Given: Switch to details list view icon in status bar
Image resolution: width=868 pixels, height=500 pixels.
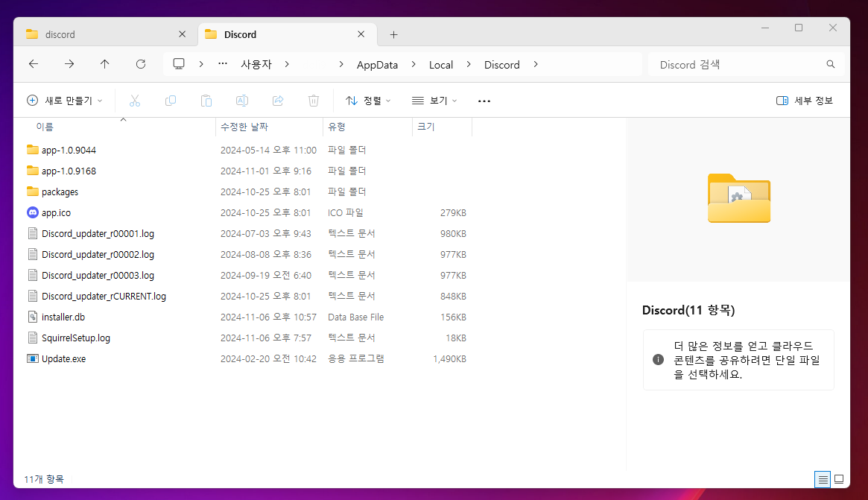Looking at the screenshot, I should pyautogui.click(x=823, y=480).
